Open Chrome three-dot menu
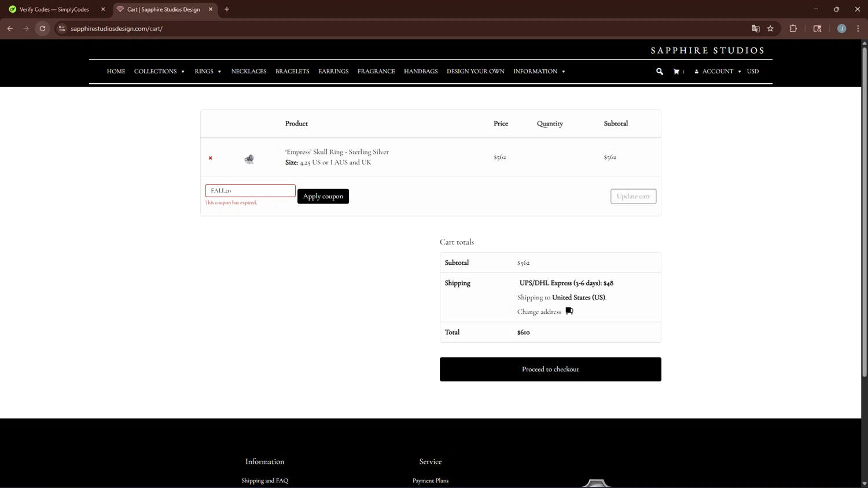Viewport: 868px width, 488px height. coord(858,28)
